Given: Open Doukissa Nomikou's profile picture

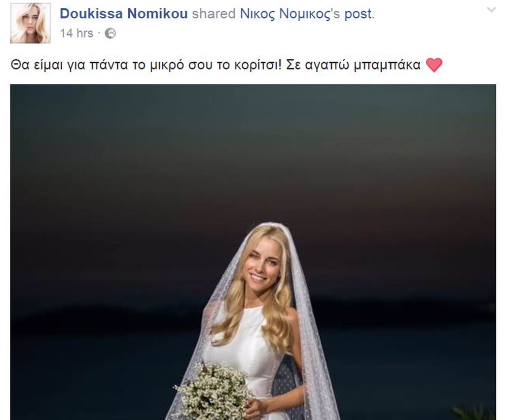Looking at the screenshot, I should click(x=31, y=23).
